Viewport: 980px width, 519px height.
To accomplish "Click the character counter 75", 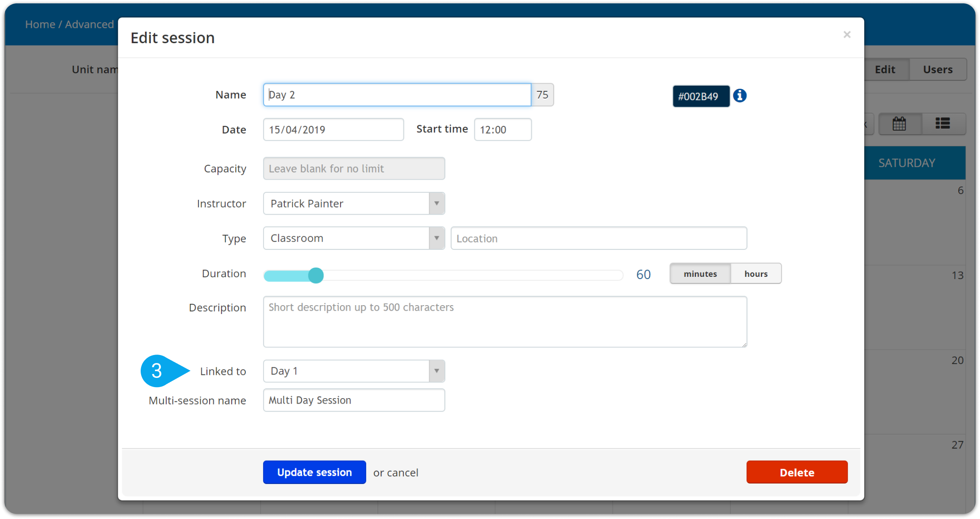I will click(x=542, y=95).
